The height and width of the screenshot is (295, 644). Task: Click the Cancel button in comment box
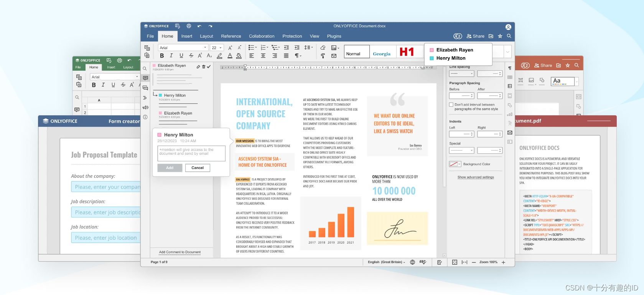198,168
